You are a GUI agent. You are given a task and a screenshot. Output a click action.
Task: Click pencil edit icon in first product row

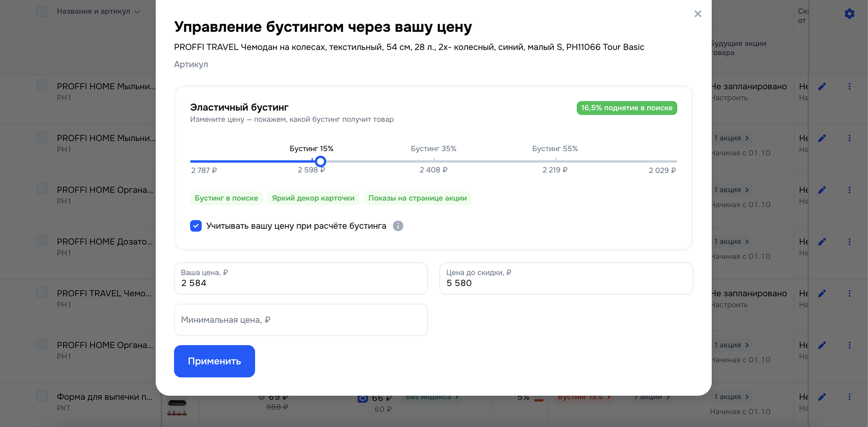point(822,87)
